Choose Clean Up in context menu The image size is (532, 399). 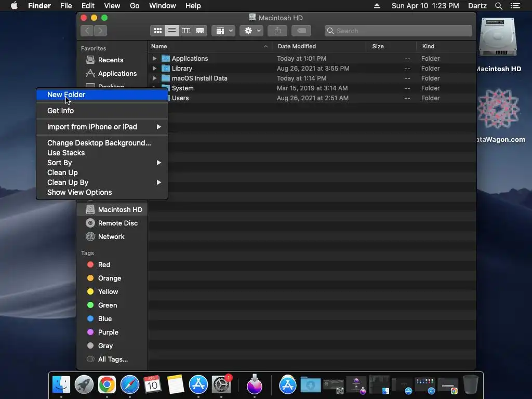102,172
